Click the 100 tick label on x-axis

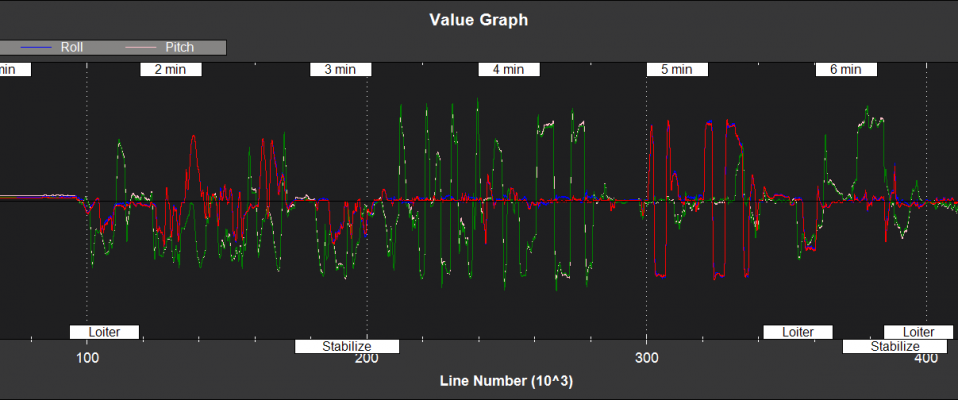click(x=88, y=360)
